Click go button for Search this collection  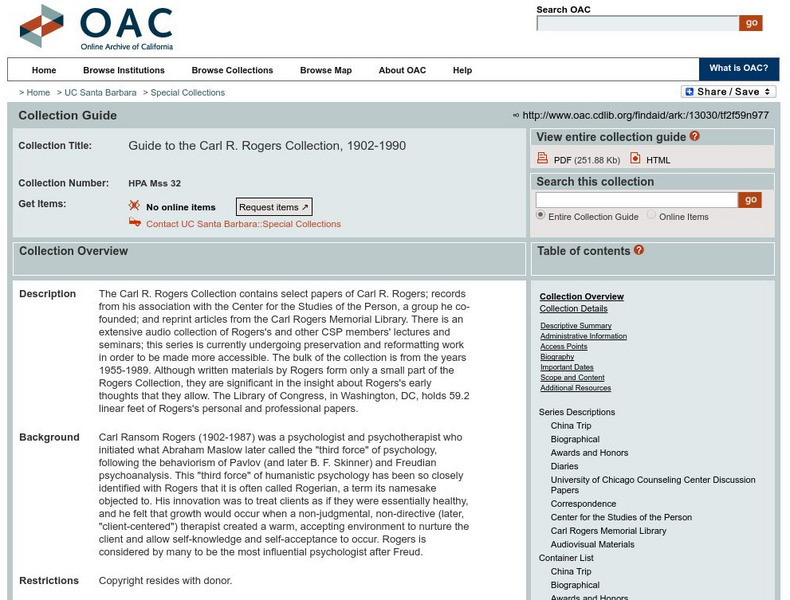(750, 199)
